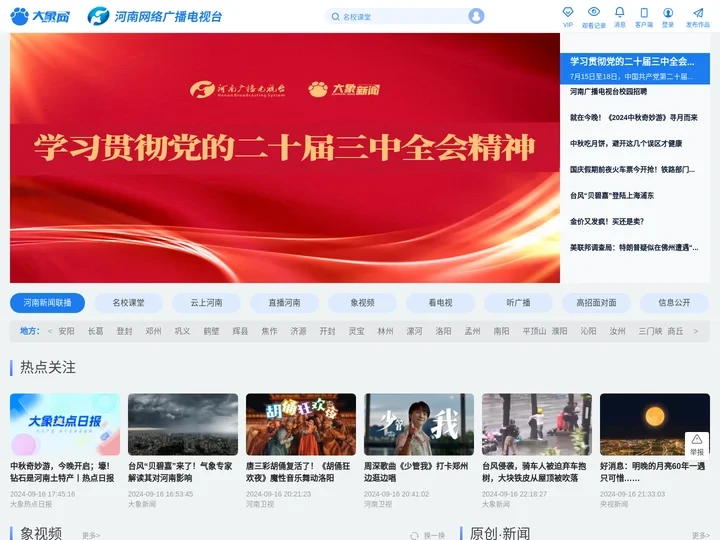This screenshot has width=720, height=540.
Task: Select the 象视频 tab
Action: coord(362,303)
